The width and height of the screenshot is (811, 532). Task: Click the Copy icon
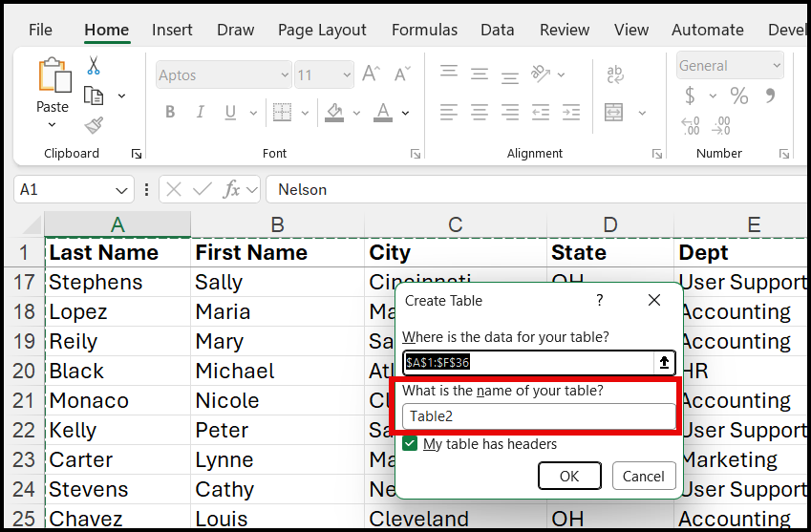tap(94, 96)
